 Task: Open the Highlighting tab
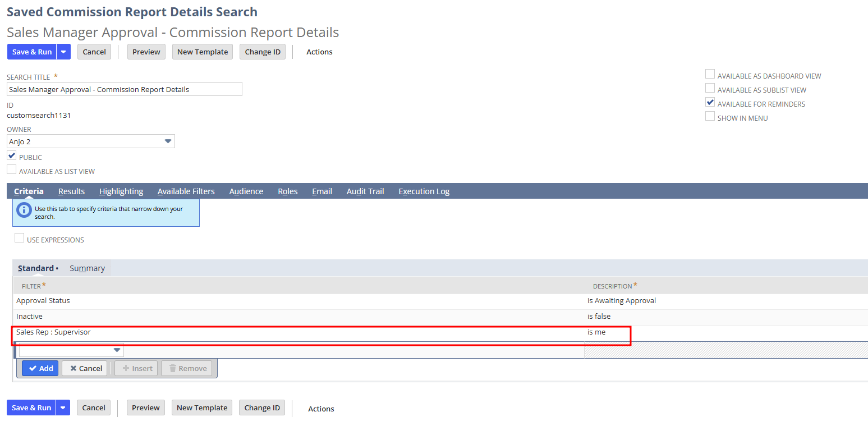pyautogui.click(x=121, y=191)
